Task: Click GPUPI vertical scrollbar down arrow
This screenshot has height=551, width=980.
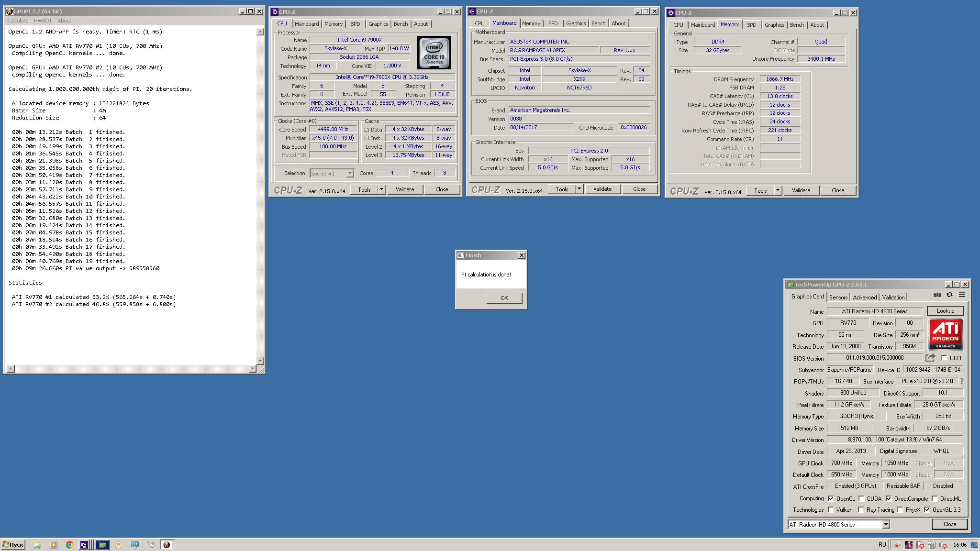Action: (260, 361)
